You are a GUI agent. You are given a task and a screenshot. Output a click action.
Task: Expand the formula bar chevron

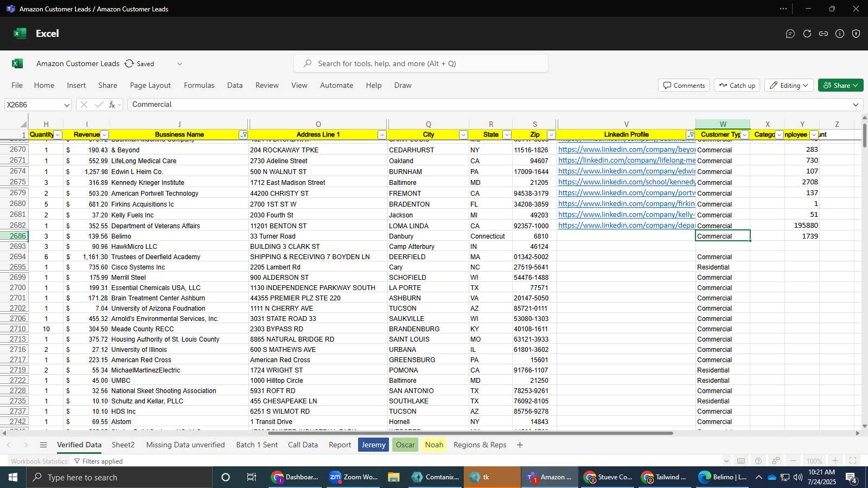click(x=856, y=105)
